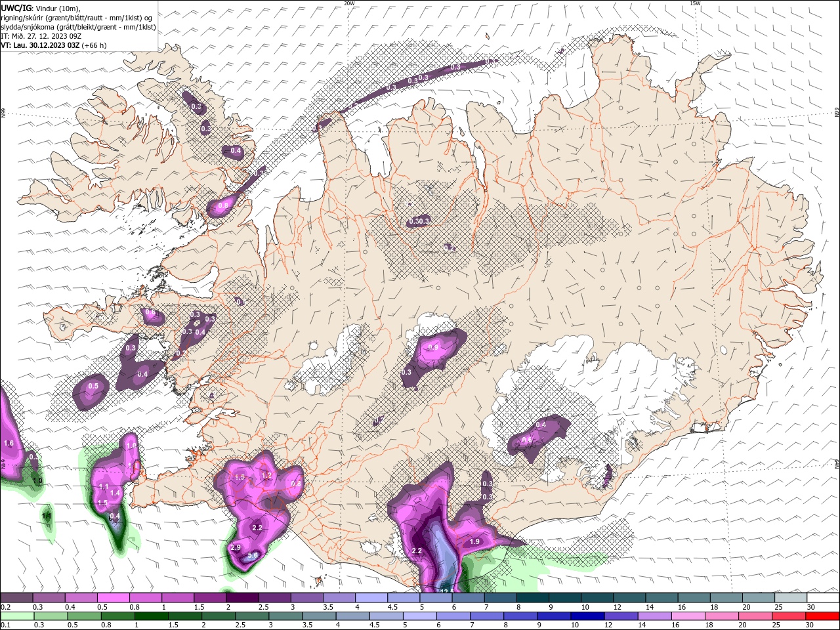Click legend label '2.5' on upper scale

(264, 607)
